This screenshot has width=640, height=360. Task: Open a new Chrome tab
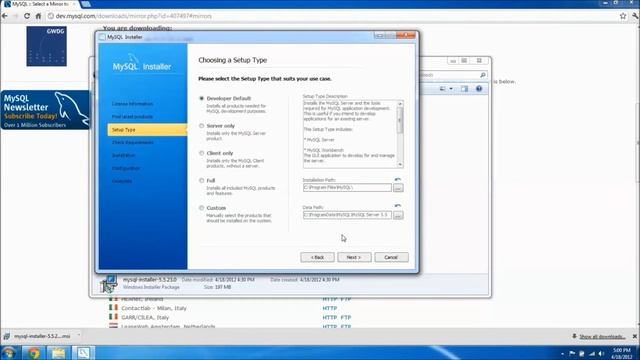pyautogui.click(x=86, y=4)
